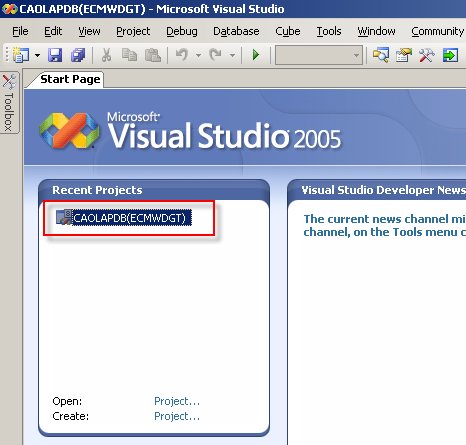Screen dimensions: 466x445
Task: Expand the collapsed Toolbox side panel
Action: pos(9,103)
